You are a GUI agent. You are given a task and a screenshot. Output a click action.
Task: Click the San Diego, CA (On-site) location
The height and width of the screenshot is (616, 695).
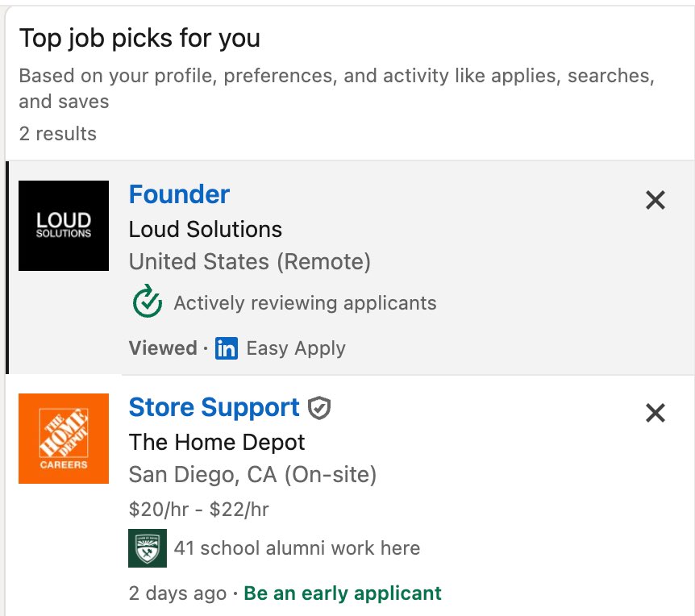252,474
